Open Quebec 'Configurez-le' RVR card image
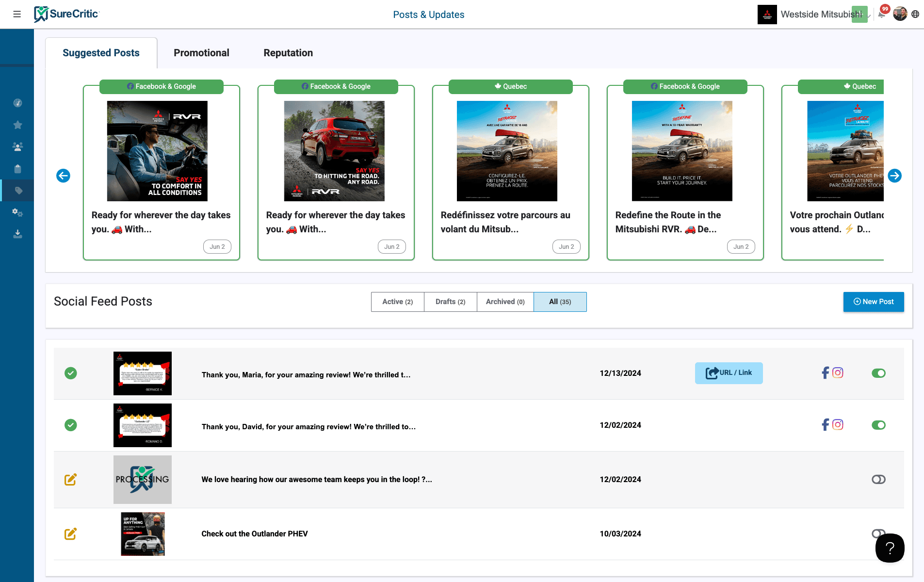This screenshot has height=582, width=924. point(507,151)
